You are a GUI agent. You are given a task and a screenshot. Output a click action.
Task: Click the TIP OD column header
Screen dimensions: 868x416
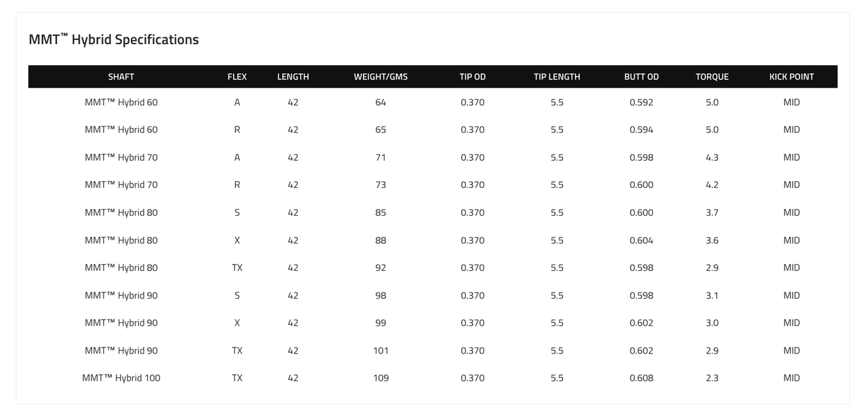[x=473, y=77]
